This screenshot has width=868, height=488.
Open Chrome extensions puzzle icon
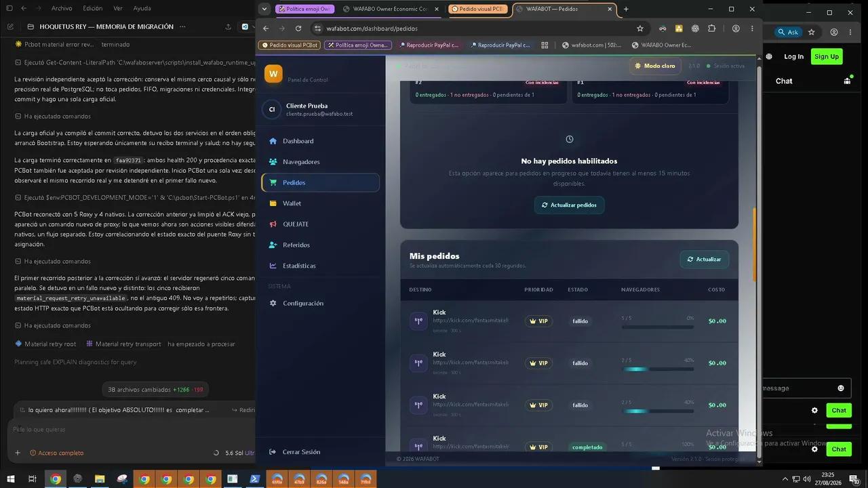711,28
